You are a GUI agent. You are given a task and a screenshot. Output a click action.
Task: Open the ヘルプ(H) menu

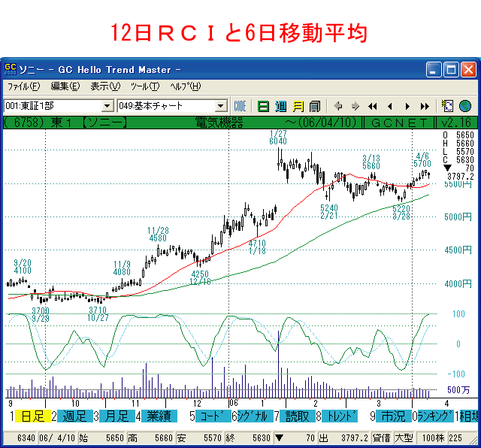click(186, 86)
